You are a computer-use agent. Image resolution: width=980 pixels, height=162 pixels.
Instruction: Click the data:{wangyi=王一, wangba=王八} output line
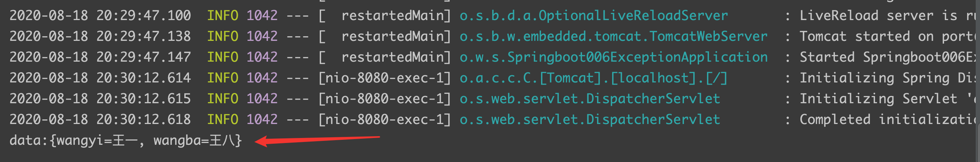coord(125,141)
